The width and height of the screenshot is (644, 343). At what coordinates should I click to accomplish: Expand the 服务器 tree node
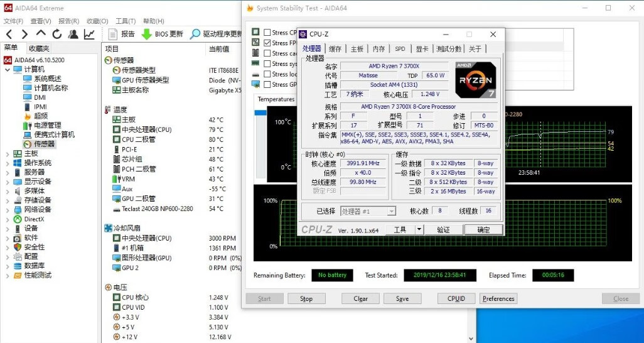[x=8, y=173]
